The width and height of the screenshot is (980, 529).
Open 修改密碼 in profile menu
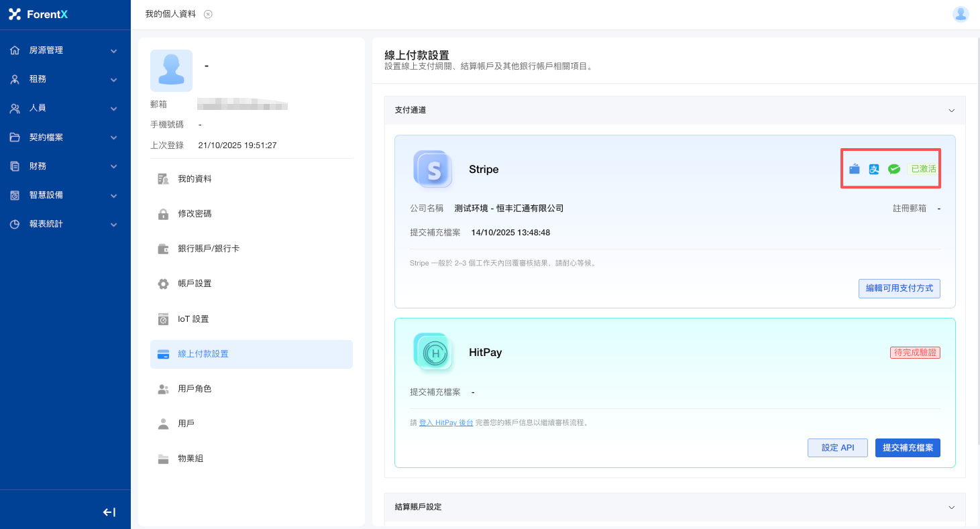click(x=195, y=214)
